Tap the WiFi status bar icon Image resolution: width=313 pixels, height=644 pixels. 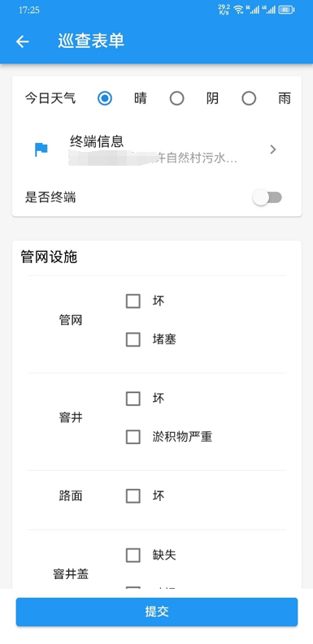(x=238, y=10)
